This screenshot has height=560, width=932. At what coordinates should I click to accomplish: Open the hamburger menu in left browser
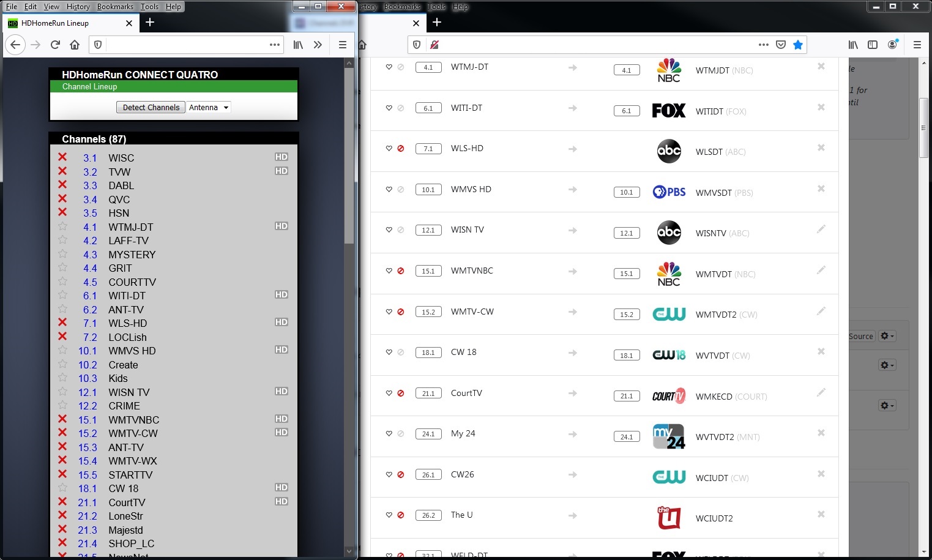(x=342, y=45)
